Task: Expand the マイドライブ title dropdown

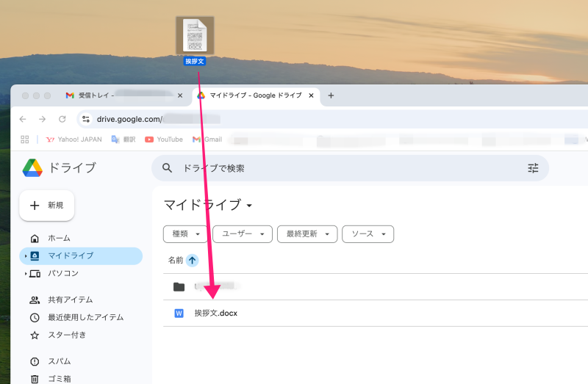Action: click(250, 205)
